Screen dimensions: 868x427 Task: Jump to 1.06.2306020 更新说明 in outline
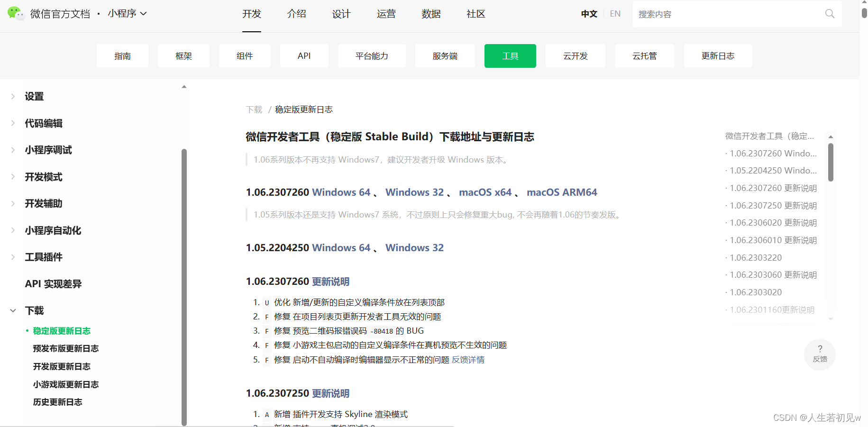click(773, 223)
